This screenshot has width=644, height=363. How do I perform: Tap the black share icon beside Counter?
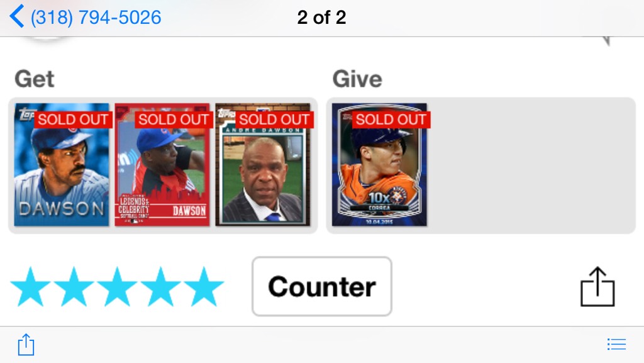[x=597, y=287]
